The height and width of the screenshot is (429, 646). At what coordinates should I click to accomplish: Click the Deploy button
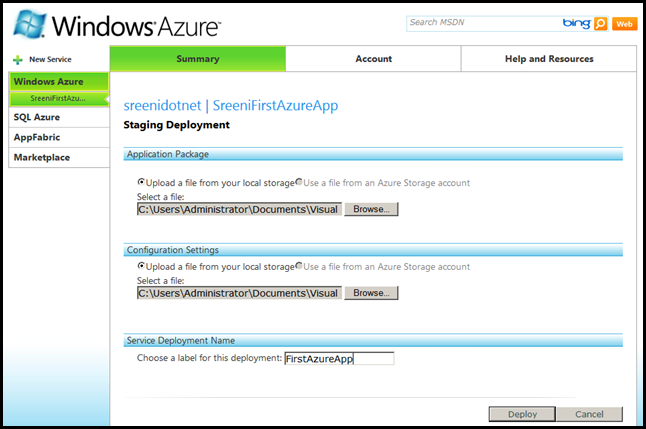coord(522,414)
